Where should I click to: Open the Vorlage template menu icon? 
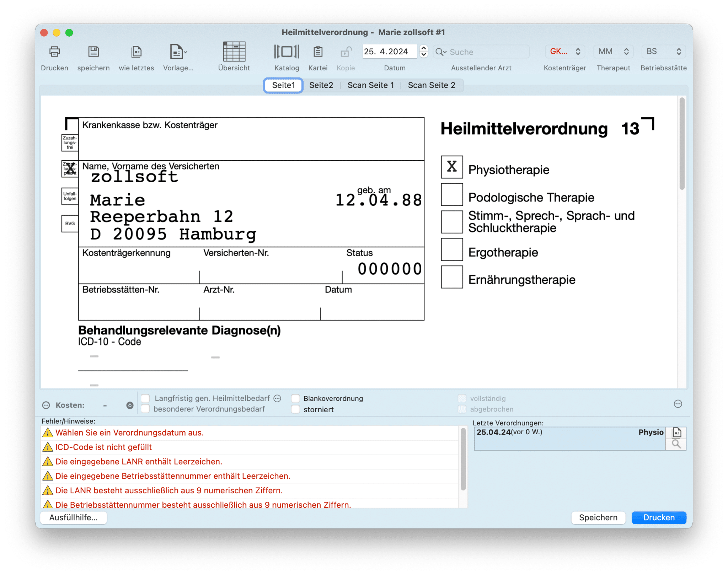click(x=178, y=52)
